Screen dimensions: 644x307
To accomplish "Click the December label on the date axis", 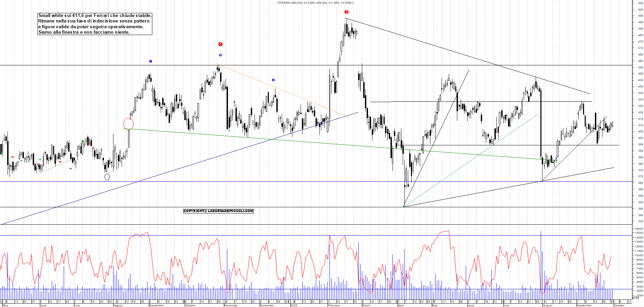I will (x=266, y=305).
